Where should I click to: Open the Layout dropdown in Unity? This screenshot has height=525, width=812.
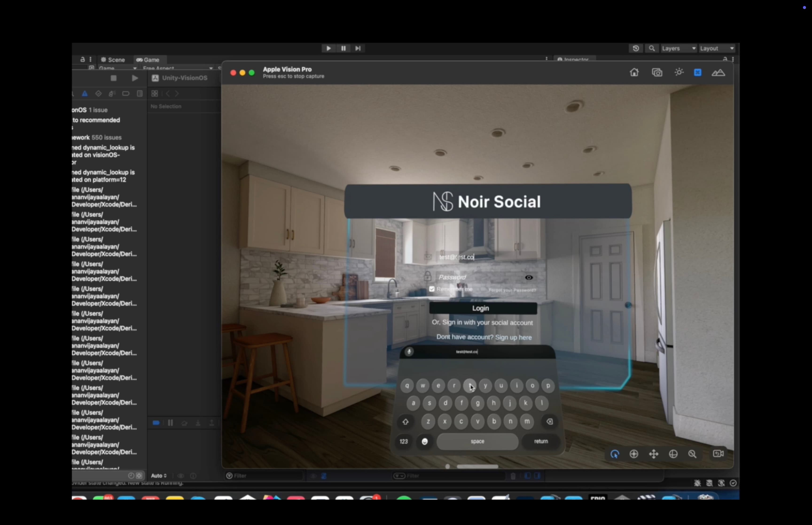tap(717, 48)
